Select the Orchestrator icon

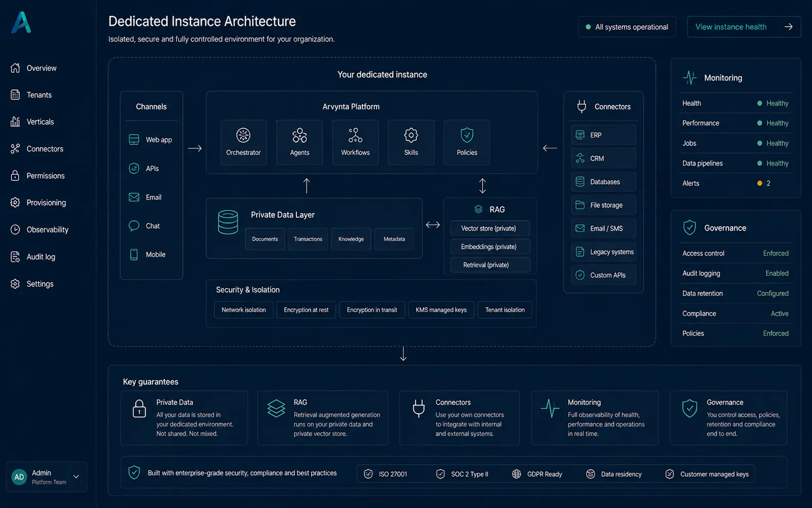coord(243,135)
